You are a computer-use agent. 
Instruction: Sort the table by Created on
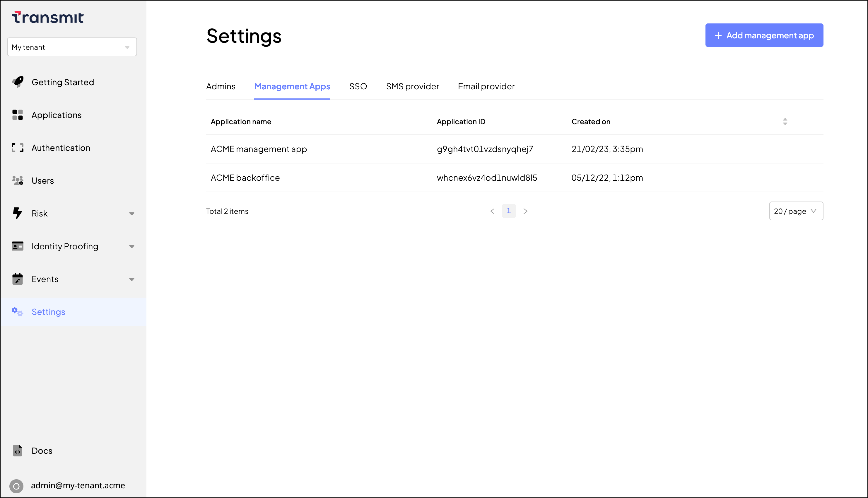click(785, 122)
